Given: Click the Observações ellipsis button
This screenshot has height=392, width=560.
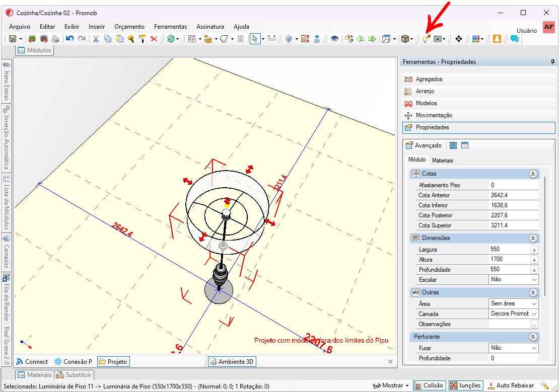Looking at the screenshot, I should pyautogui.click(x=534, y=324).
